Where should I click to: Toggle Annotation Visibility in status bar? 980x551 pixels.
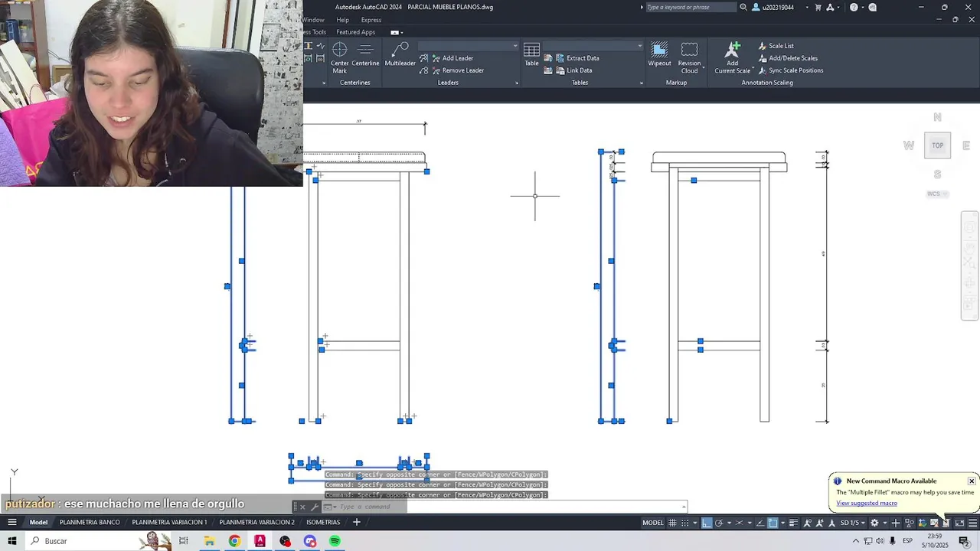[808, 523]
